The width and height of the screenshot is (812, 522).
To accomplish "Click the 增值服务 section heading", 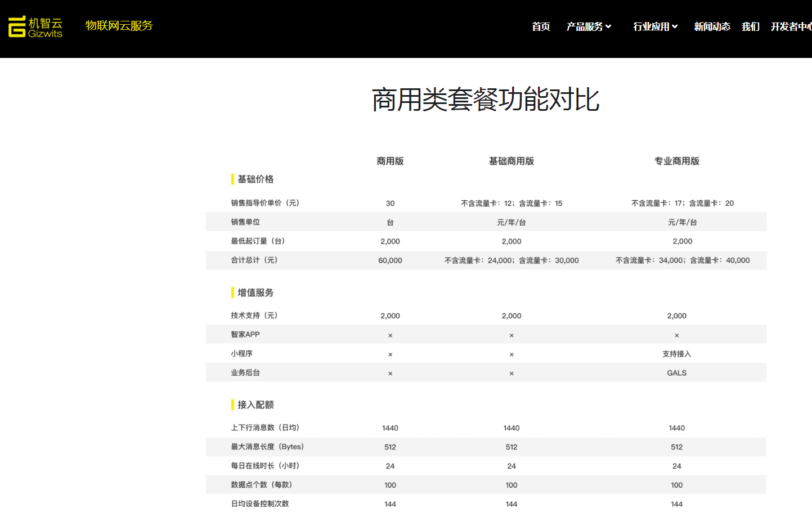I will [255, 292].
